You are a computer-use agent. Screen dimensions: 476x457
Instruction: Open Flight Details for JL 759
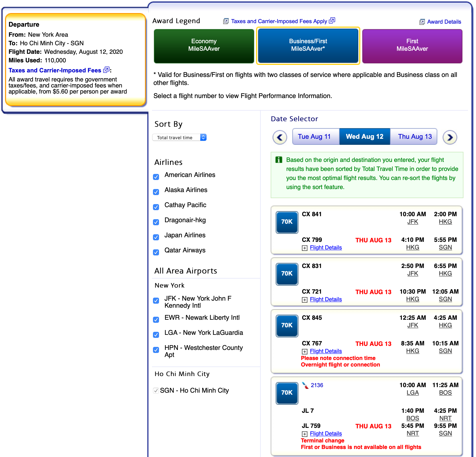click(x=326, y=434)
